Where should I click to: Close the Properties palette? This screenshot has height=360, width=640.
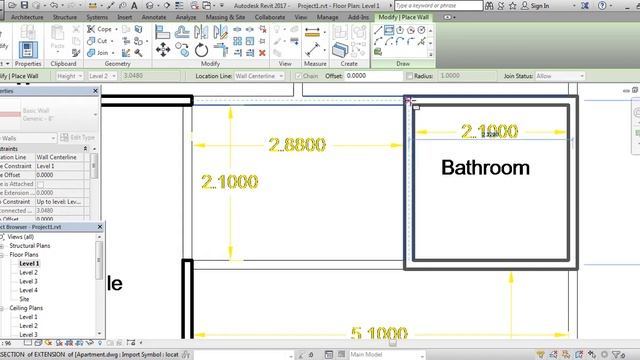tap(96, 91)
